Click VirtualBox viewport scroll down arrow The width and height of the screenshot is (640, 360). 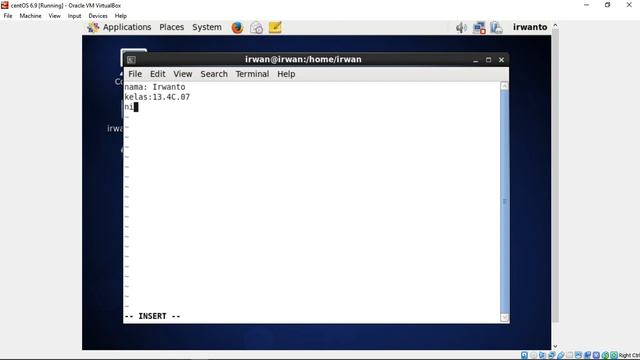pyautogui.click(x=555, y=346)
